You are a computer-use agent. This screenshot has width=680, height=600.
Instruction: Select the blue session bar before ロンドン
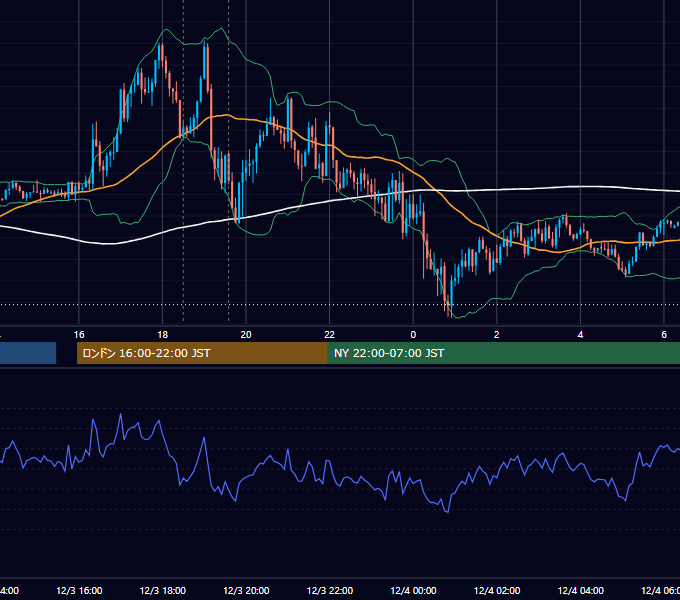click(x=28, y=353)
